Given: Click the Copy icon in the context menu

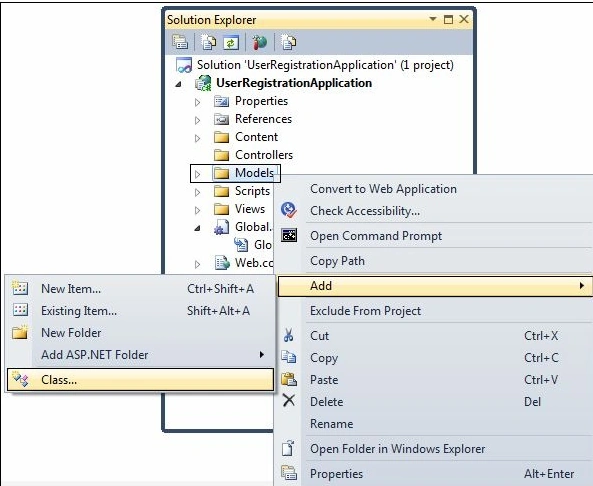Looking at the screenshot, I should (x=289, y=357).
